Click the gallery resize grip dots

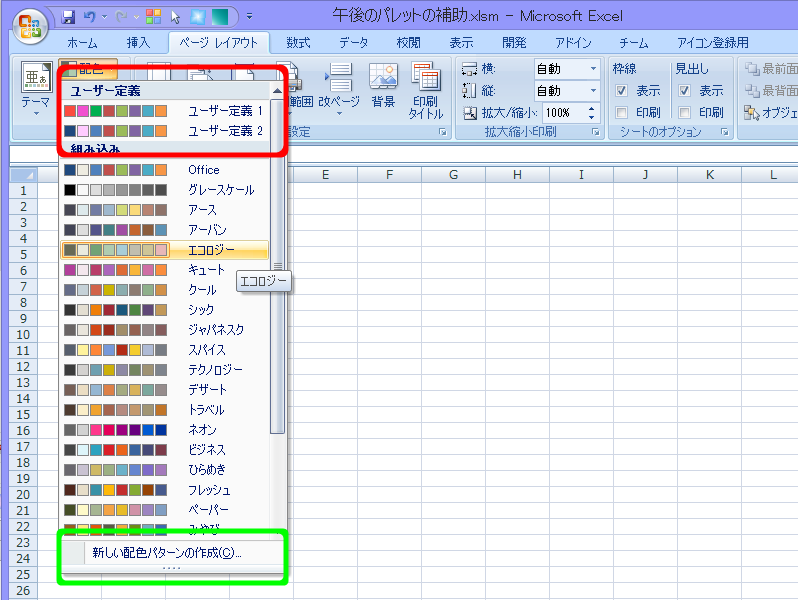pyautogui.click(x=172, y=568)
